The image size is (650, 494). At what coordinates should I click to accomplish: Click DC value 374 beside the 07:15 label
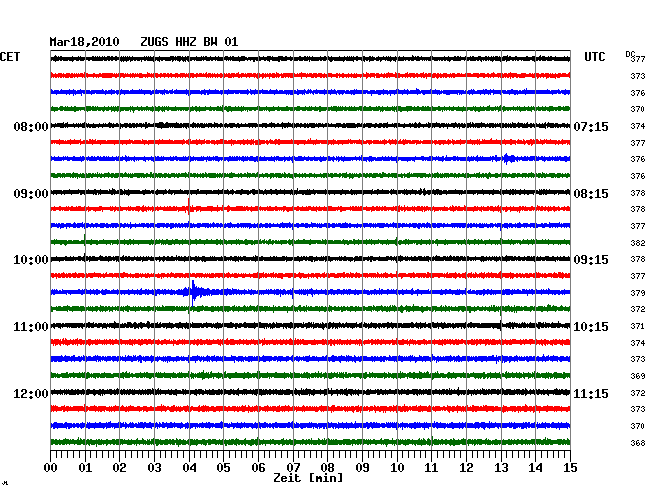[x=638, y=126]
